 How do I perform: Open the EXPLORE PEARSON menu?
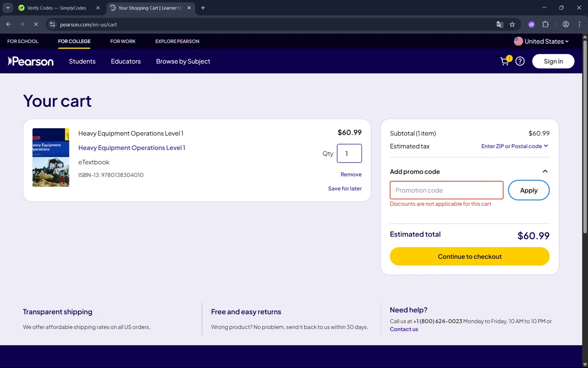[177, 41]
